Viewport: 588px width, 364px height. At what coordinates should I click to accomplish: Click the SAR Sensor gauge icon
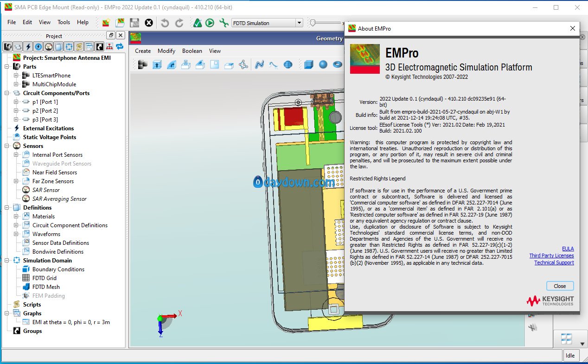pos(26,190)
